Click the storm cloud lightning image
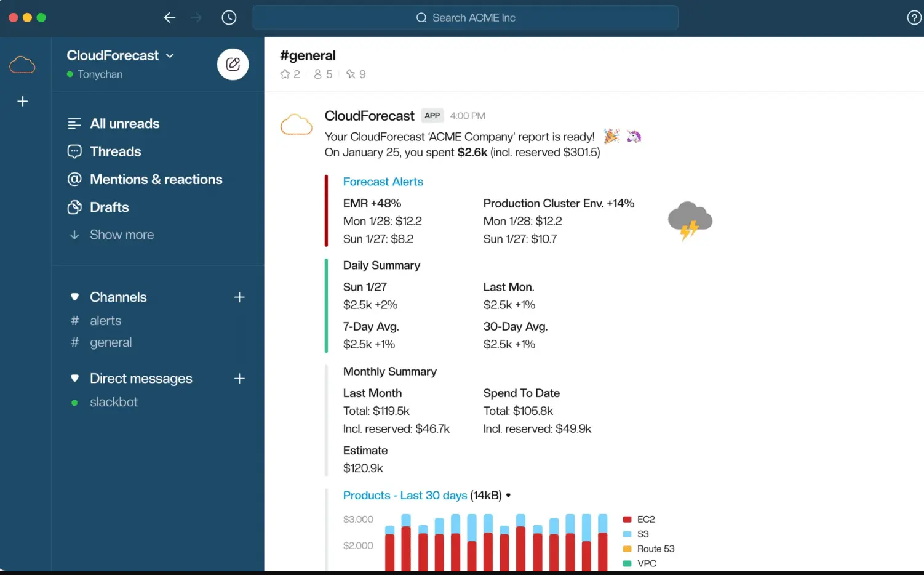The image size is (924, 575). pyautogui.click(x=690, y=221)
